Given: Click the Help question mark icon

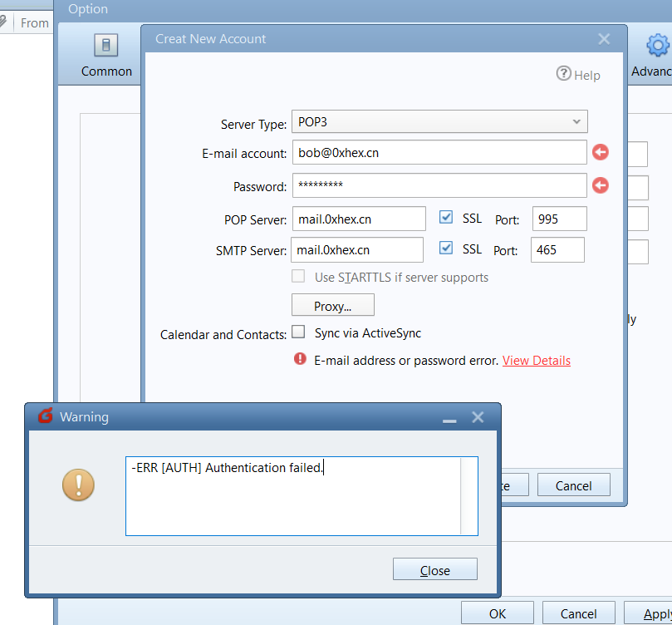Looking at the screenshot, I should [x=564, y=74].
